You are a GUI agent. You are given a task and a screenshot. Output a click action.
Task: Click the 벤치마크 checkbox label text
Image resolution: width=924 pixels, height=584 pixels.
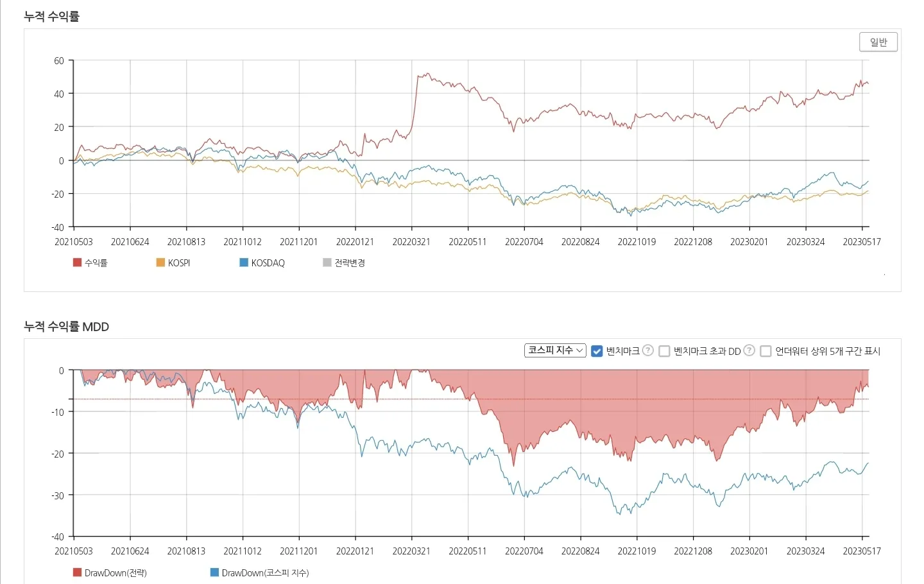(623, 351)
